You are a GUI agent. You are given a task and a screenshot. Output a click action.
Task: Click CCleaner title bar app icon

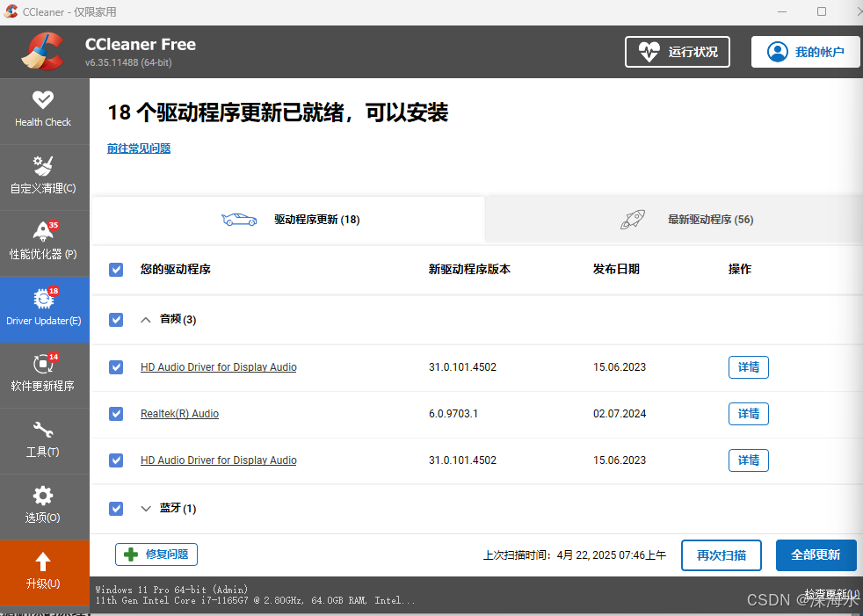click(11, 11)
